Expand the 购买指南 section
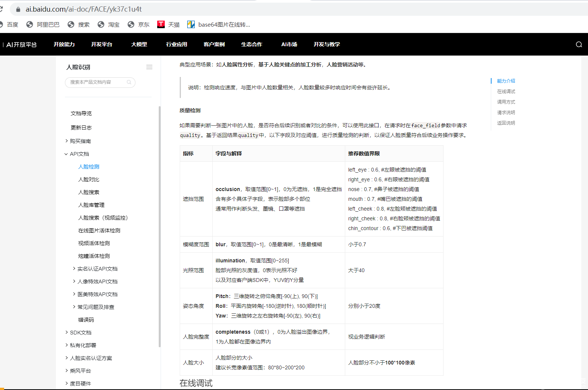588x390 pixels. [78, 141]
